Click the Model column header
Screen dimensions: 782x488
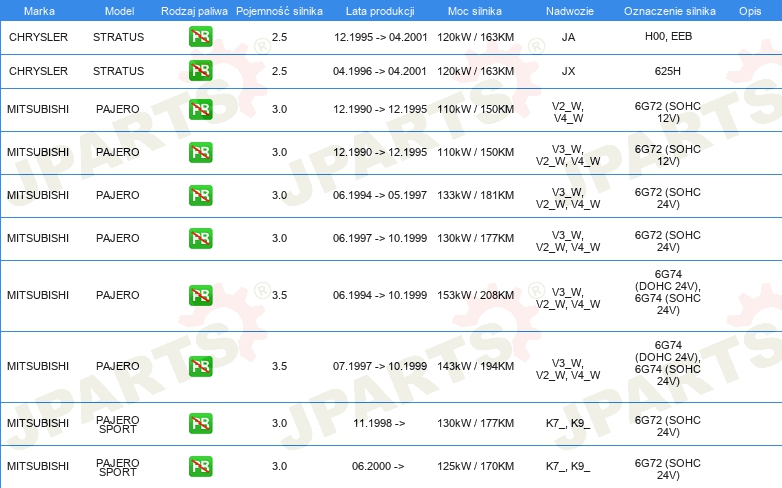[119, 11]
